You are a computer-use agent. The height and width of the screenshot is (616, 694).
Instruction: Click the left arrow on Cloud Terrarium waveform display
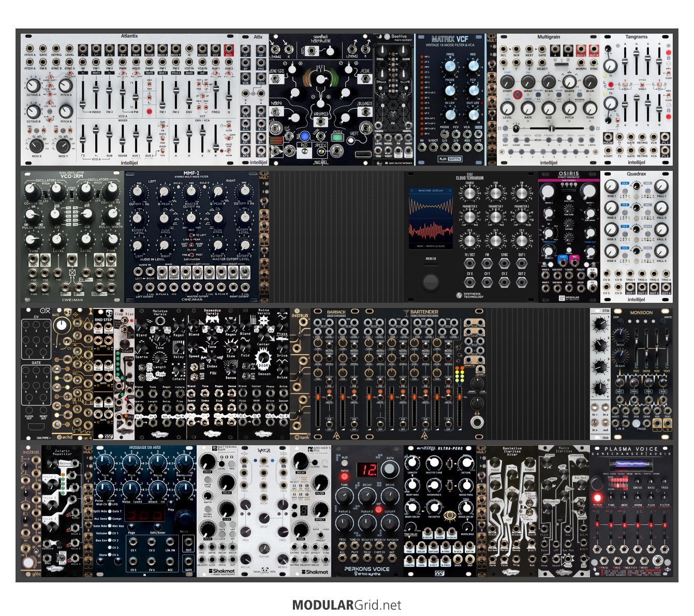click(x=412, y=190)
